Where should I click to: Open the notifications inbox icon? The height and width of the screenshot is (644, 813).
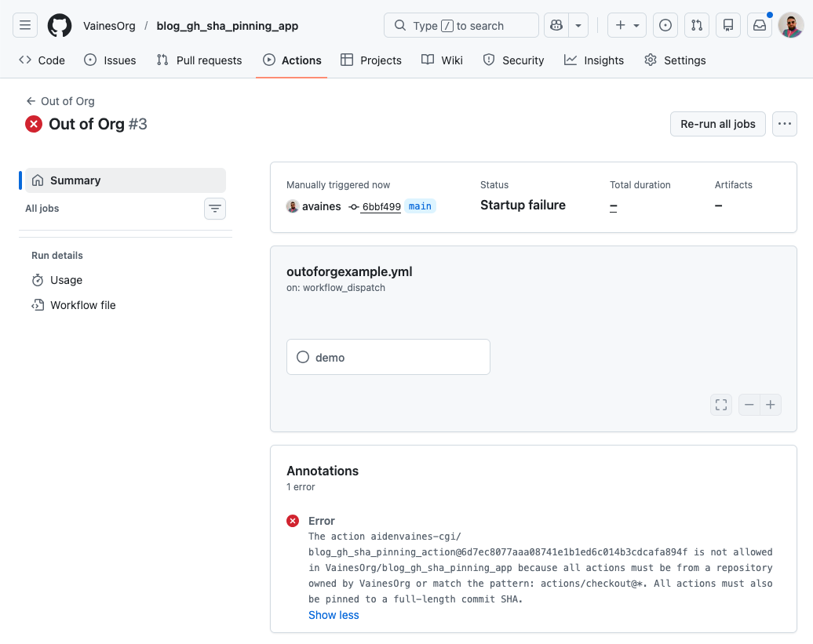click(x=760, y=25)
